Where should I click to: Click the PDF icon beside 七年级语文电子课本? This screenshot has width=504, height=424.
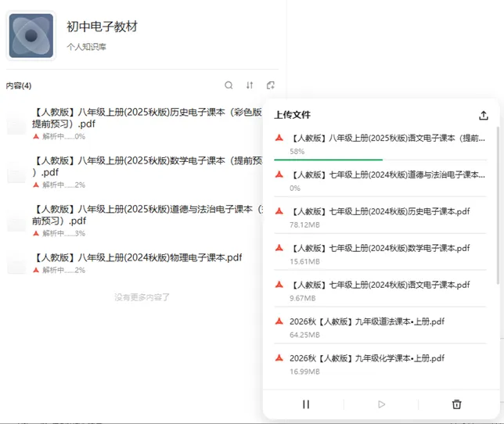click(279, 284)
